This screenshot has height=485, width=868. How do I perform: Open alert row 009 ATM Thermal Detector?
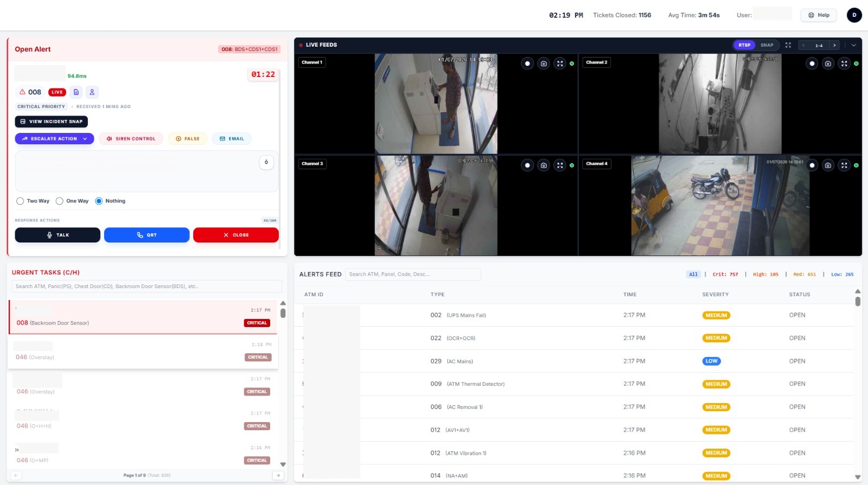click(574, 384)
